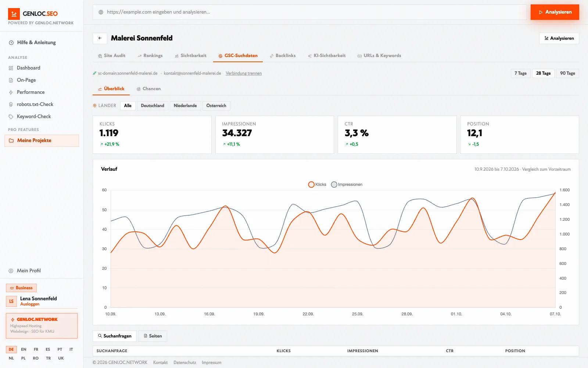The width and height of the screenshot is (588, 368).
Task: Toggle Klicks series in chart legend
Action: click(x=317, y=185)
